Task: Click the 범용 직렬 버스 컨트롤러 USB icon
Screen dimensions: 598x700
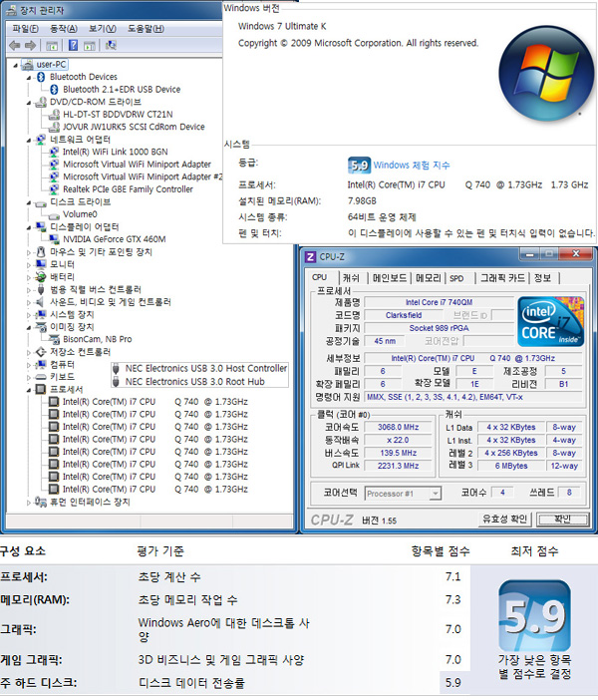Action: [x=41, y=289]
